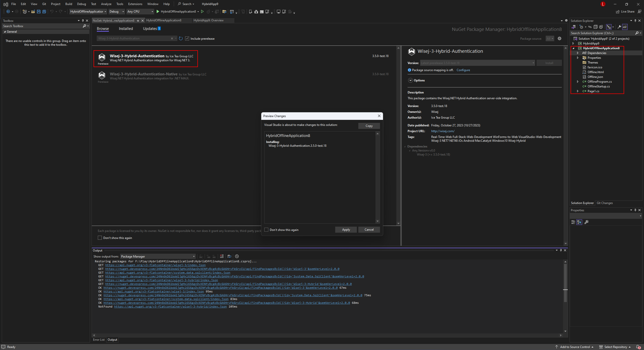Collapse the General group in Toolbox
Viewport: 644px width, 350px height.
coord(5,32)
